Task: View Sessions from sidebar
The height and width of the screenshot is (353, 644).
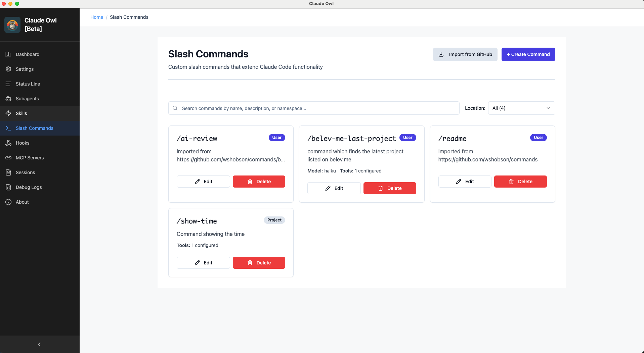Action: click(x=40, y=172)
